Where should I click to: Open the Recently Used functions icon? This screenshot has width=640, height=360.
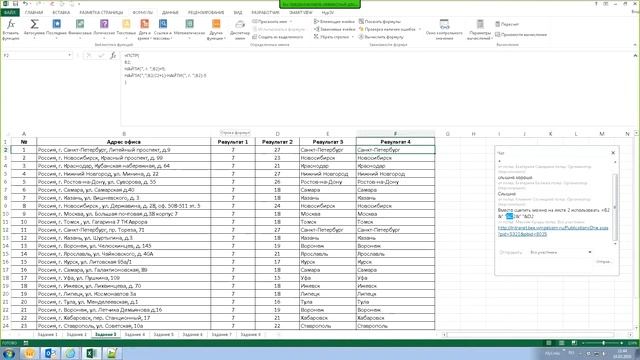click(x=56, y=24)
